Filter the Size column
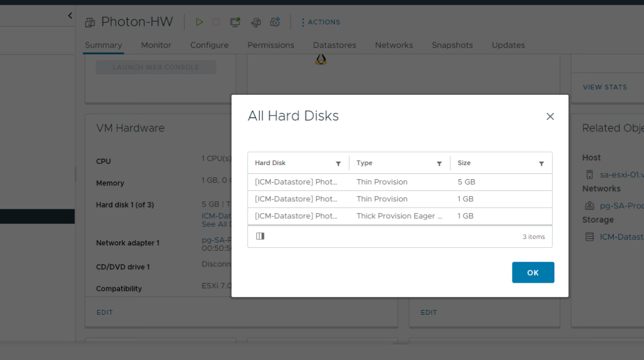Image resolution: width=644 pixels, height=360 pixels. click(542, 163)
